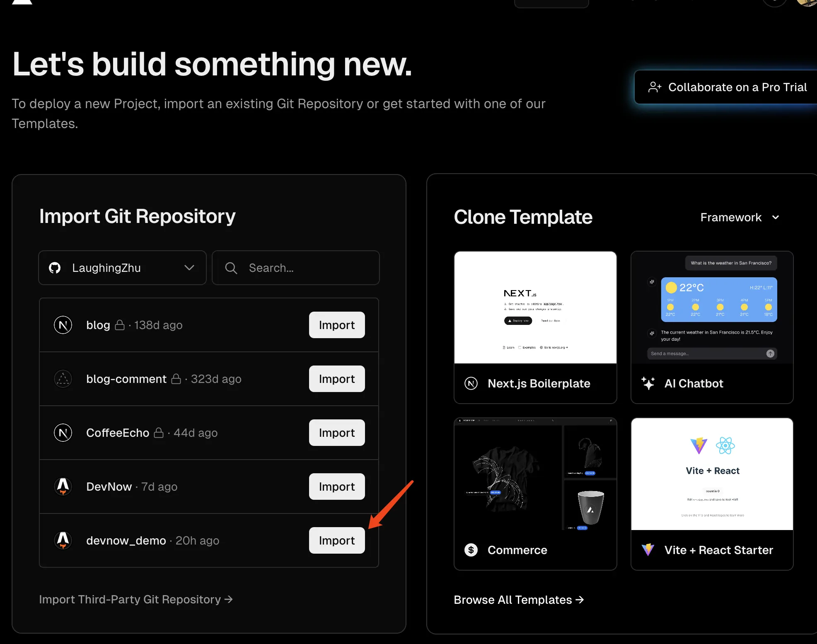Click the Astro icon beside DevNow

63,487
